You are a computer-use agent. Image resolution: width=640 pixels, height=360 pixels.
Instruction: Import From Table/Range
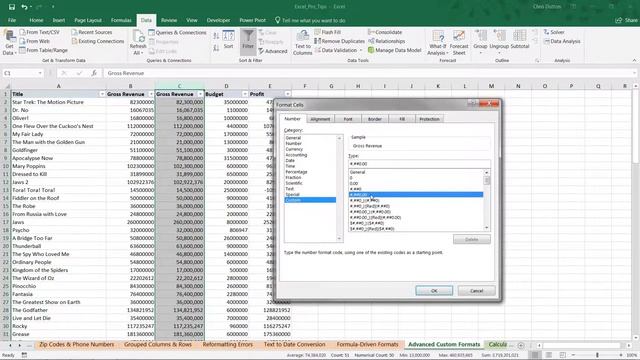tap(43, 50)
